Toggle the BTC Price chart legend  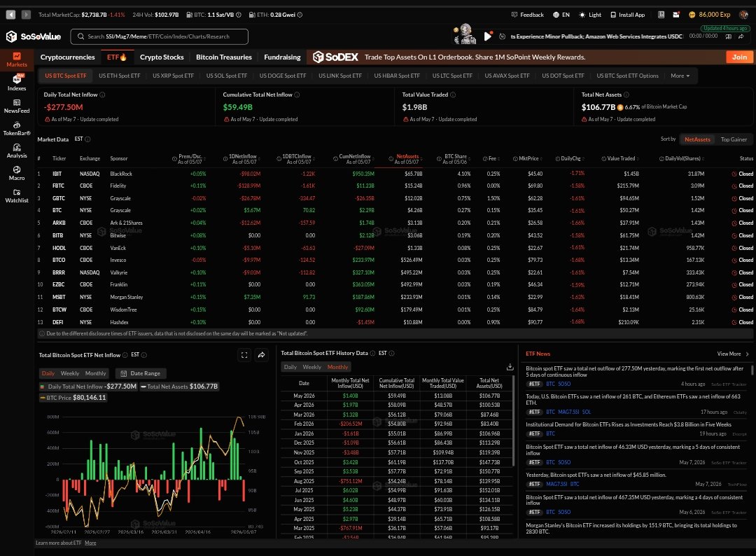(x=73, y=398)
